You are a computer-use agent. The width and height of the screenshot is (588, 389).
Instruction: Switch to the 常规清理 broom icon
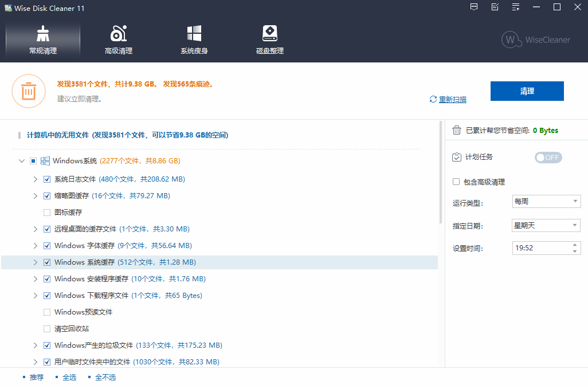click(42, 33)
